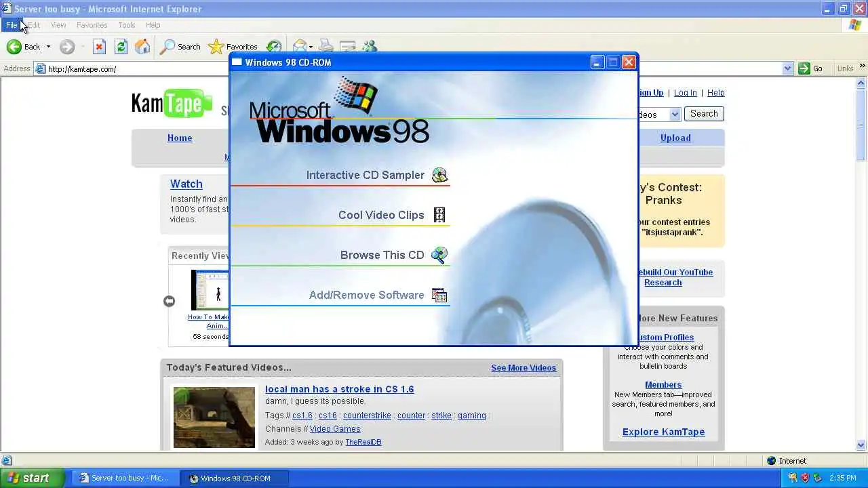
Task: Click the Windows 98 flag logo
Action: point(356,95)
